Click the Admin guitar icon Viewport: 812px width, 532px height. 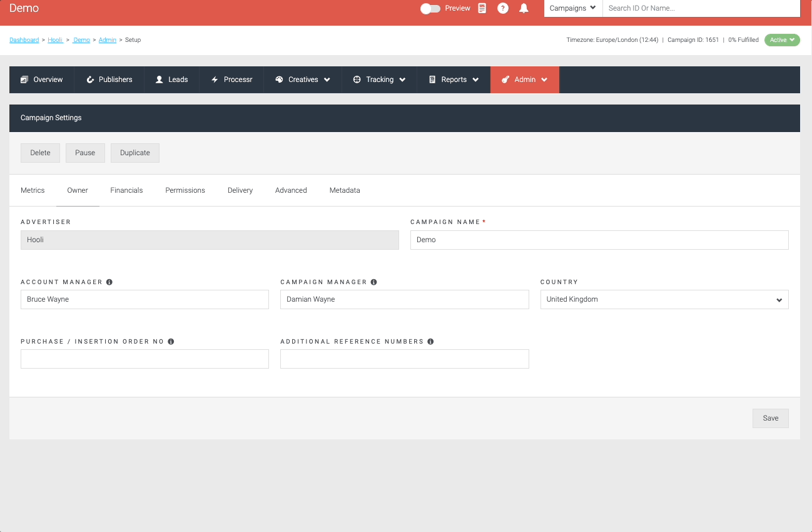click(505, 79)
